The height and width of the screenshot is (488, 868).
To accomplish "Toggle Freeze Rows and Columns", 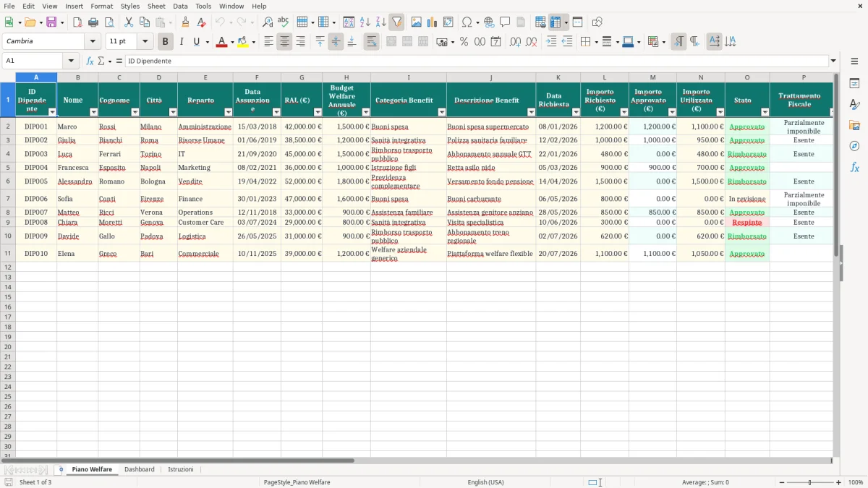I will point(556,22).
